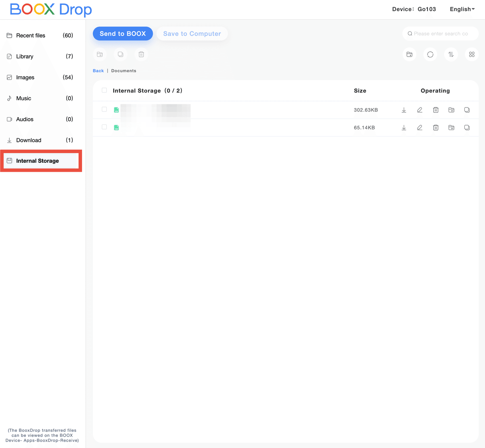485x448 pixels.
Task: Open the Audios section
Action: pyautogui.click(x=40, y=120)
